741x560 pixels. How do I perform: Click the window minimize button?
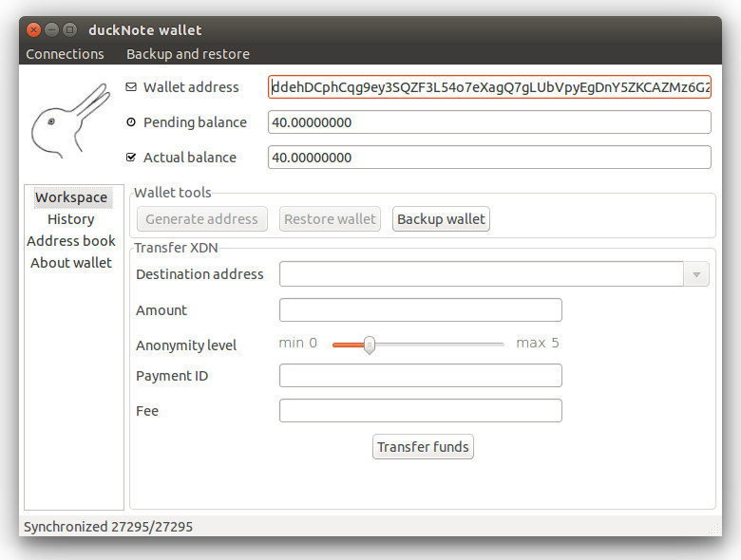pyautogui.click(x=51, y=29)
